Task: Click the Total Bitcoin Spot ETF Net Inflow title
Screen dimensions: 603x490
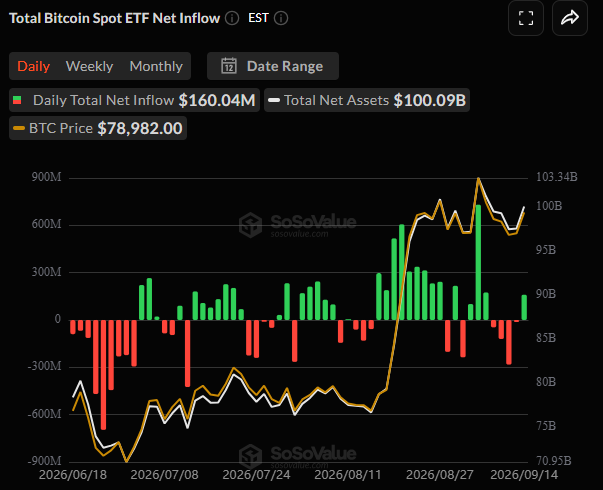Action: pos(114,18)
